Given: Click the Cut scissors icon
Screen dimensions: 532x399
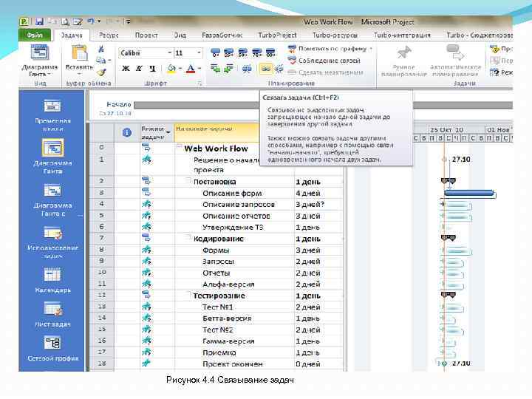Looking at the screenshot, I should 101,49.
